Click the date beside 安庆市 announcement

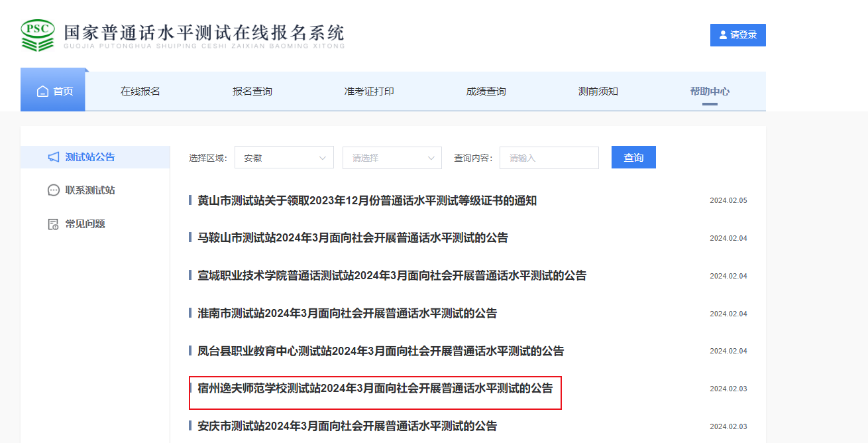click(728, 426)
